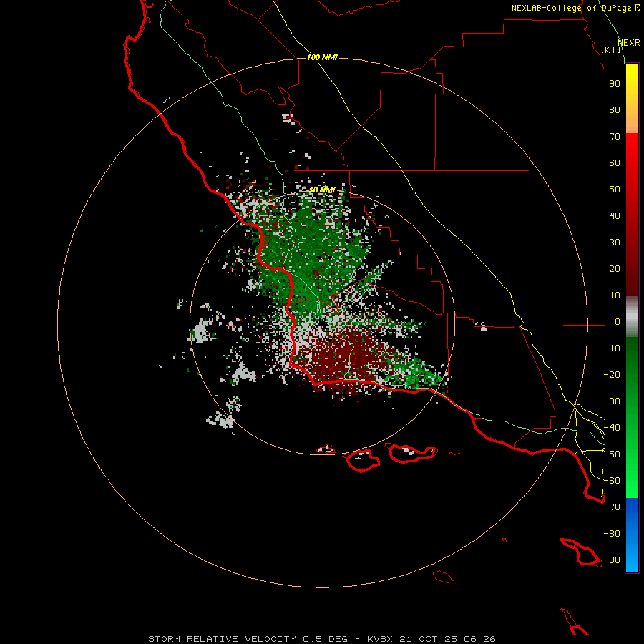Click the positive 20 value on velocity scale
The image size is (644, 644).
[615, 269]
